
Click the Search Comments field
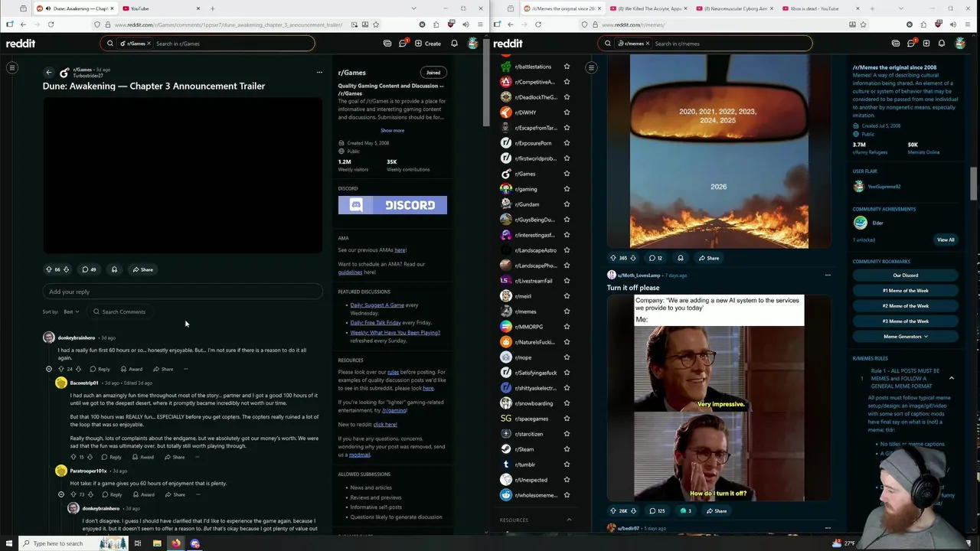(x=119, y=311)
